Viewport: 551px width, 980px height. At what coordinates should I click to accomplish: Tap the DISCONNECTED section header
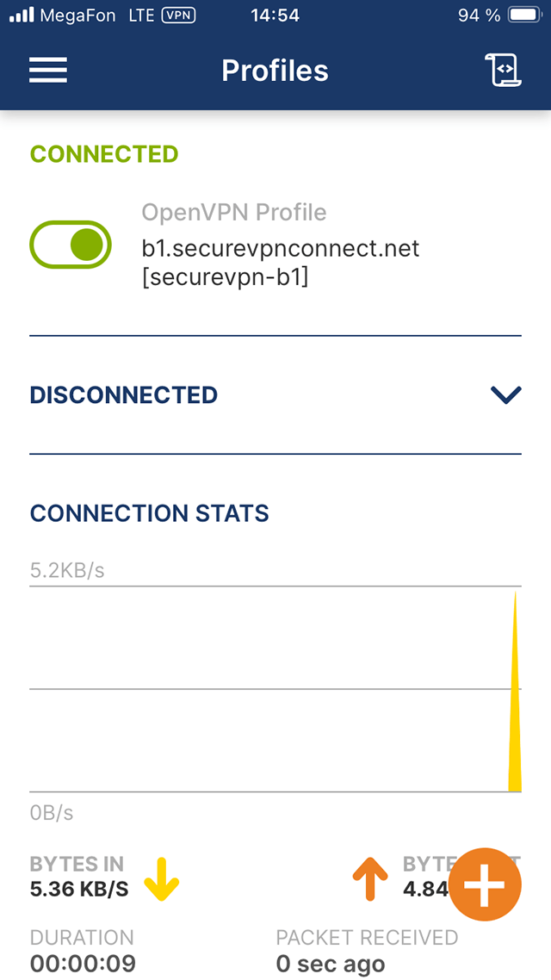point(124,395)
